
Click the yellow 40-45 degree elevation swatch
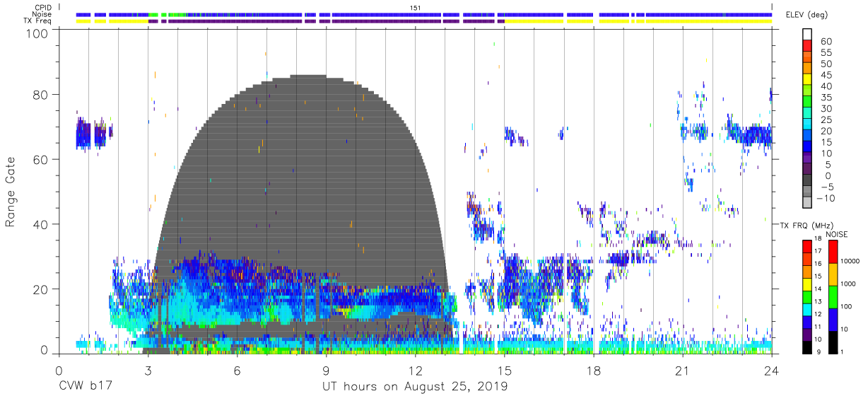point(807,80)
